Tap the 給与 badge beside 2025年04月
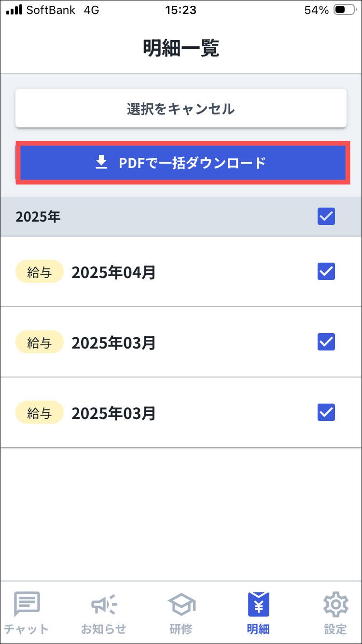Image resolution: width=362 pixels, height=644 pixels. pyautogui.click(x=40, y=272)
